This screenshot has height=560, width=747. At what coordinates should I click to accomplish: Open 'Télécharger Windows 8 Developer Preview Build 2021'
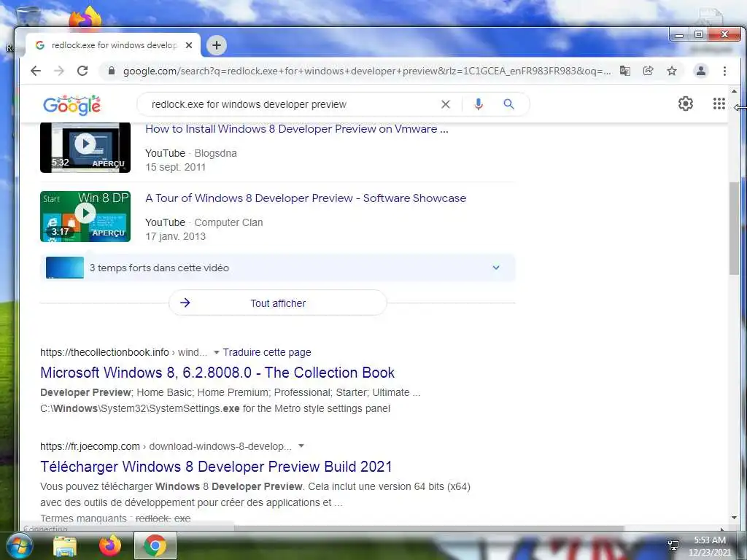coord(216,467)
